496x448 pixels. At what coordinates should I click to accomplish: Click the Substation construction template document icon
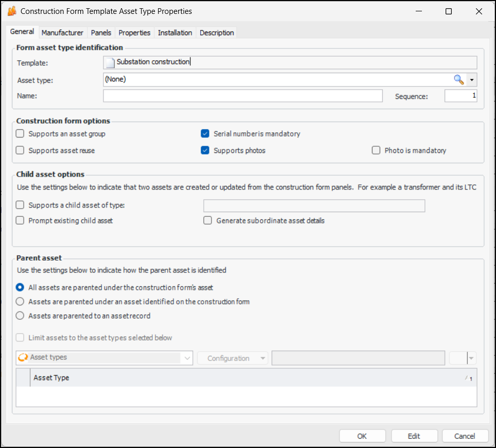coord(109,62)
